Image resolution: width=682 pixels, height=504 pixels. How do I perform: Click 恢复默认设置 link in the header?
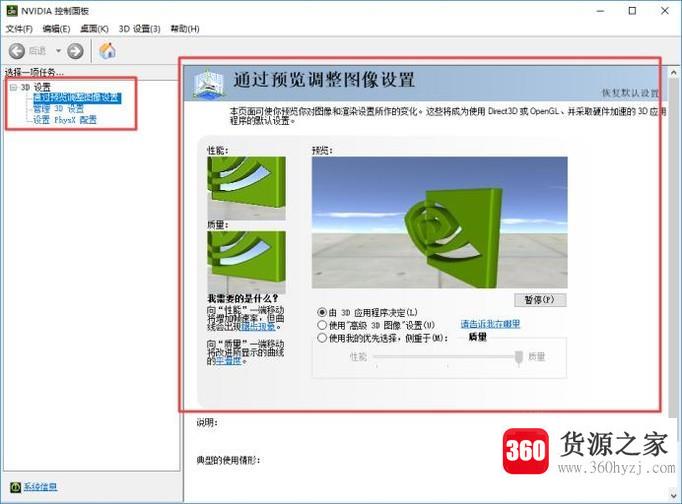pos(630,93)
